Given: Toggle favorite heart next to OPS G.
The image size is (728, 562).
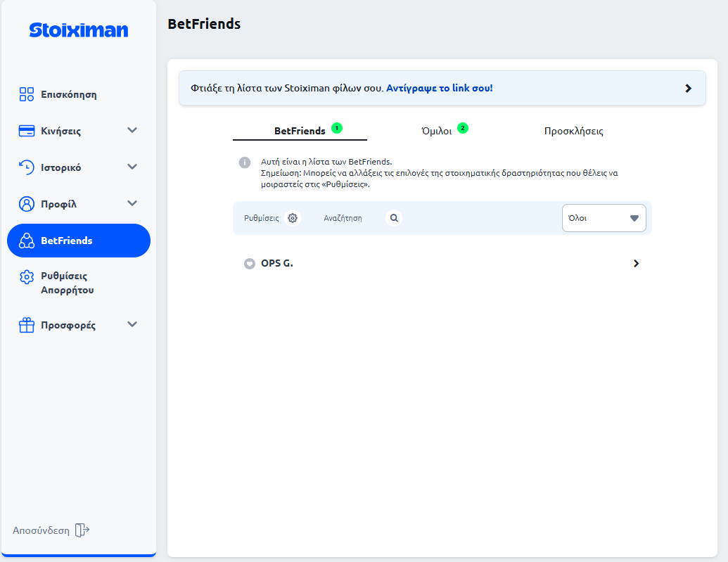Looking at the screenshot, I should pos(249,264).
